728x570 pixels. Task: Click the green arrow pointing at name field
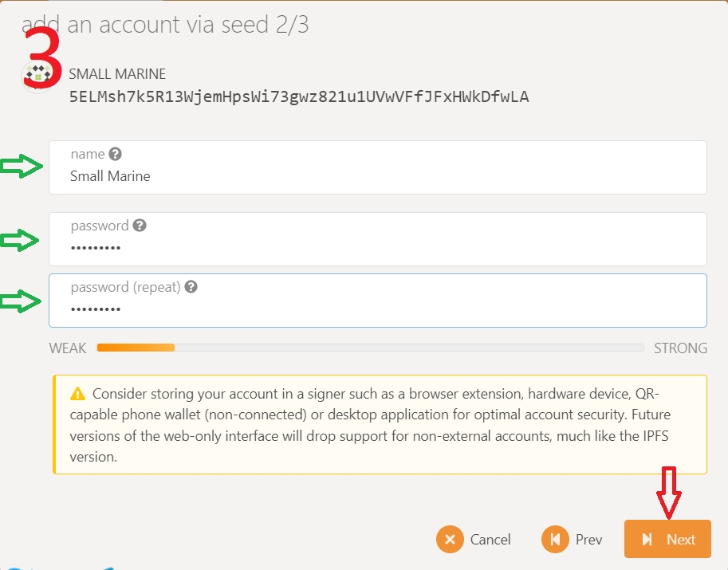20,167
